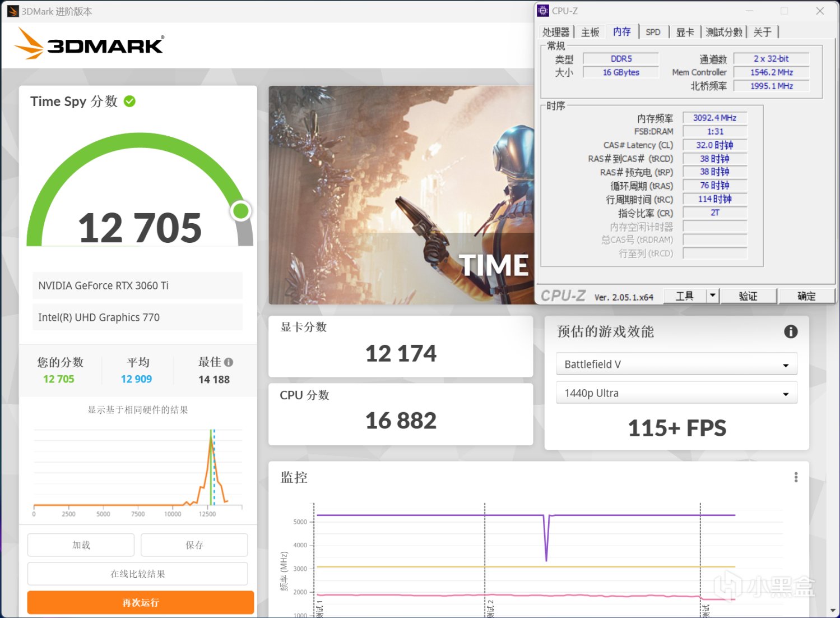Click the 保存 button

click(x=194, y=545)
